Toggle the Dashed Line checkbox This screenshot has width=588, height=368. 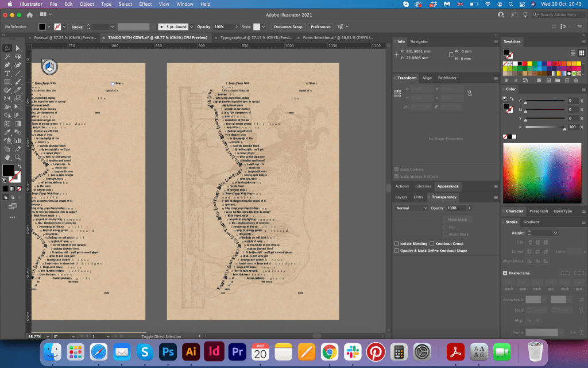[x=505, y=273]
